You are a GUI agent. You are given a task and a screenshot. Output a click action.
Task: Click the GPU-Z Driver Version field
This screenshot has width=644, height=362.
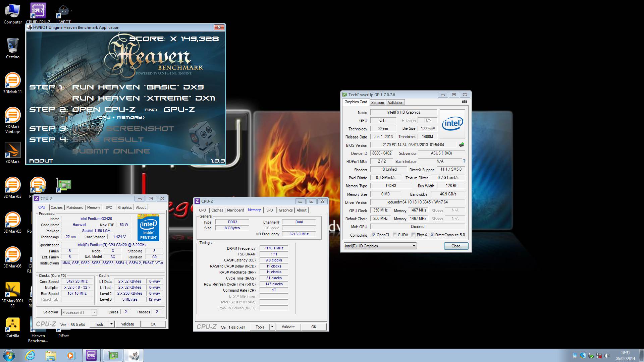click(x=418, y=202)
